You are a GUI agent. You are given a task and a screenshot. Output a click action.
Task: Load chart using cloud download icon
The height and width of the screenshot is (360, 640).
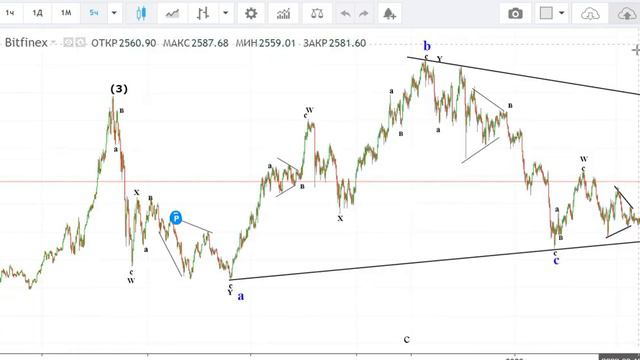pyautogui.click(x=590, y=14)
